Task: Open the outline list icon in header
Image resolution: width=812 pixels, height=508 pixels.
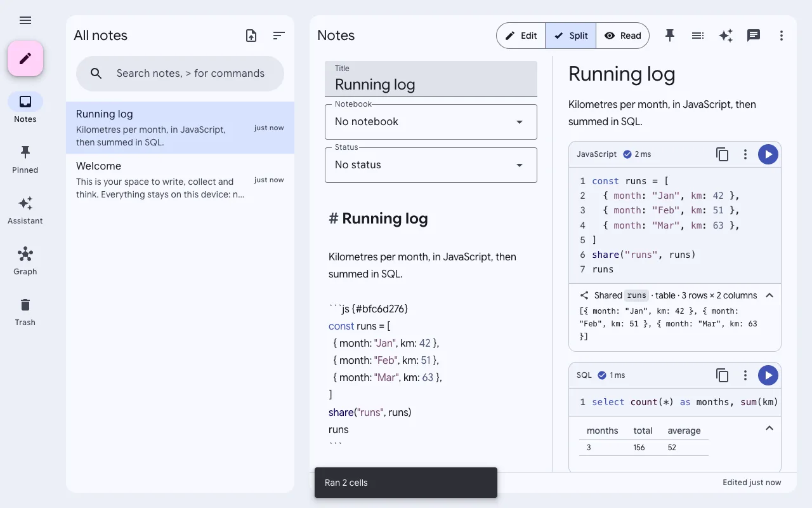Action: point(698,36)
